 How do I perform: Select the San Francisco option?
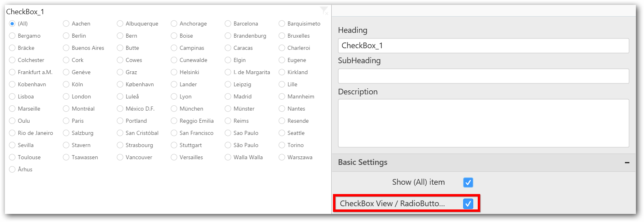tap(174, 133)
